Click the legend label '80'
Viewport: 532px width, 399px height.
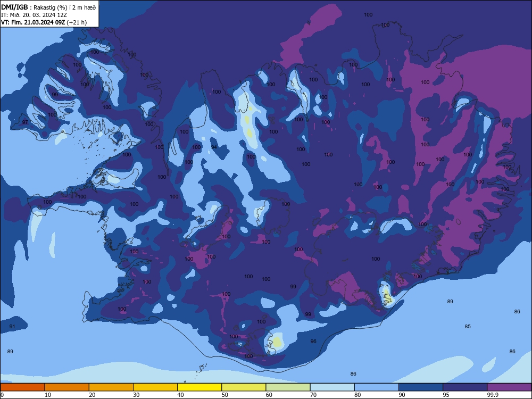coord(358,395)
